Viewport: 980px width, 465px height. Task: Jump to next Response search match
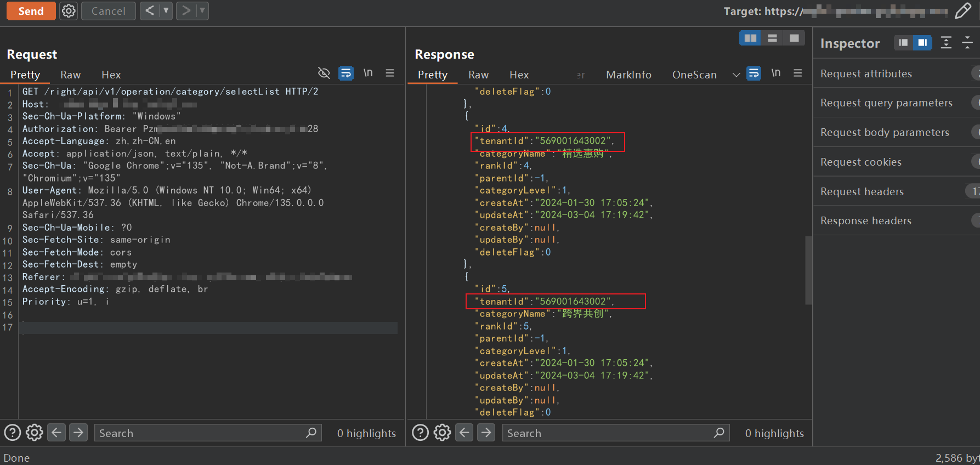tap(486, 433)
